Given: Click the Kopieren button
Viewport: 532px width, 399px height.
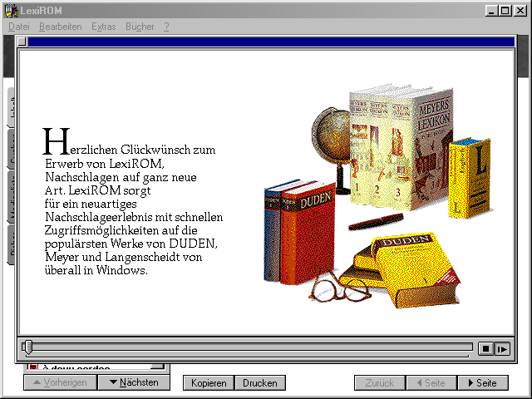Looking at the screenshot, I should 209,382.
